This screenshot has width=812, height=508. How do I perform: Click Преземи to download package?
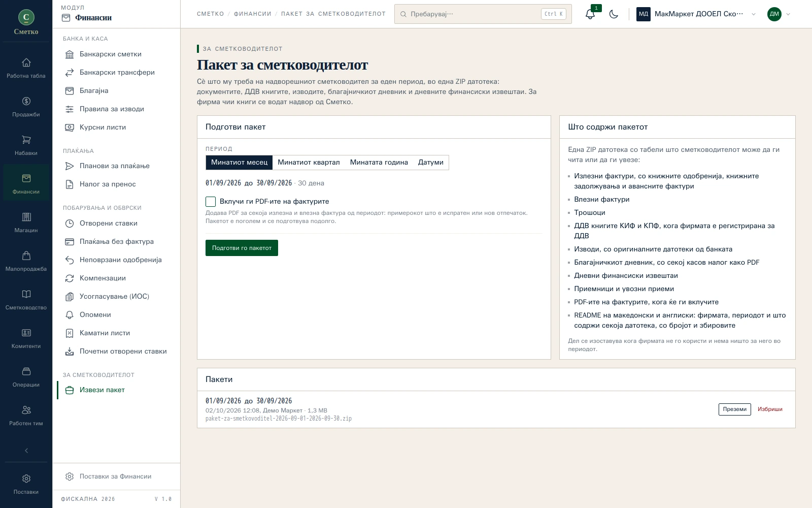click(x=734, y=409)
